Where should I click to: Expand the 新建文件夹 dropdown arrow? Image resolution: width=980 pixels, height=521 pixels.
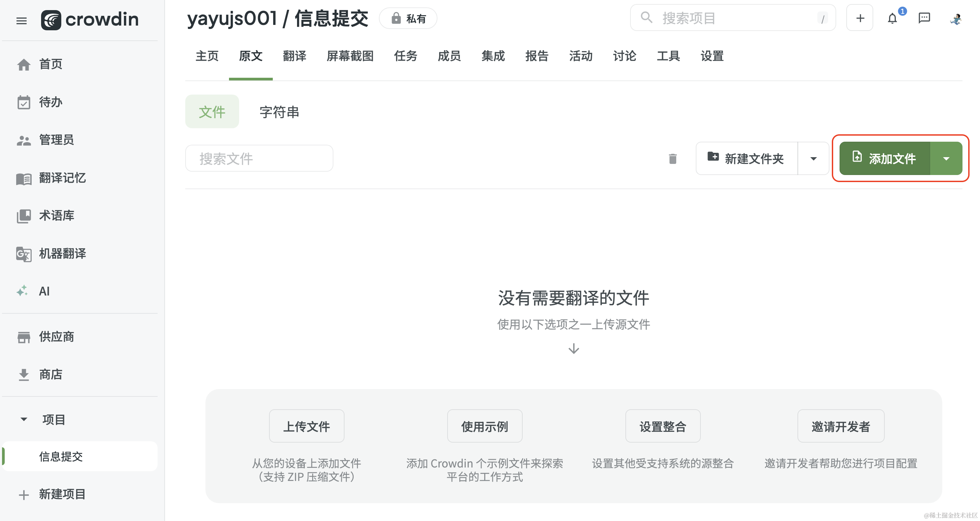click(813, 158)
